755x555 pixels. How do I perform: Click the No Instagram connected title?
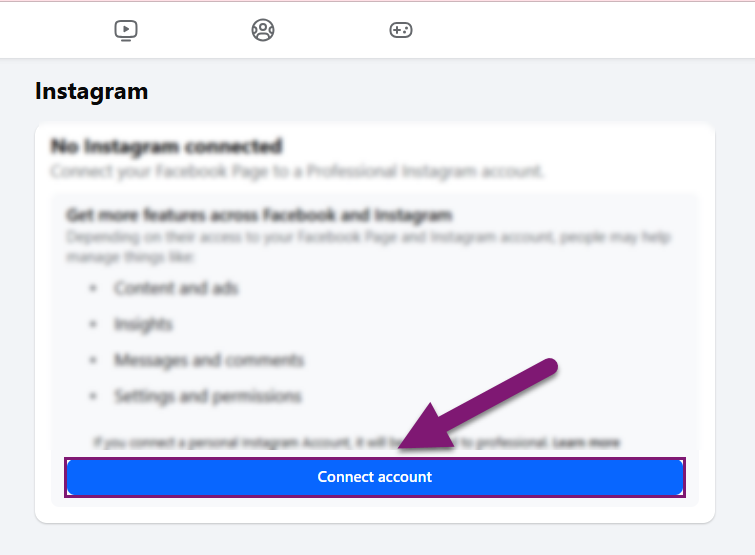167,146
